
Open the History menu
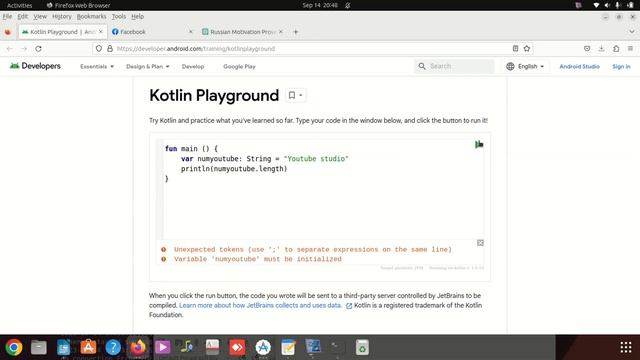[62, 16]
